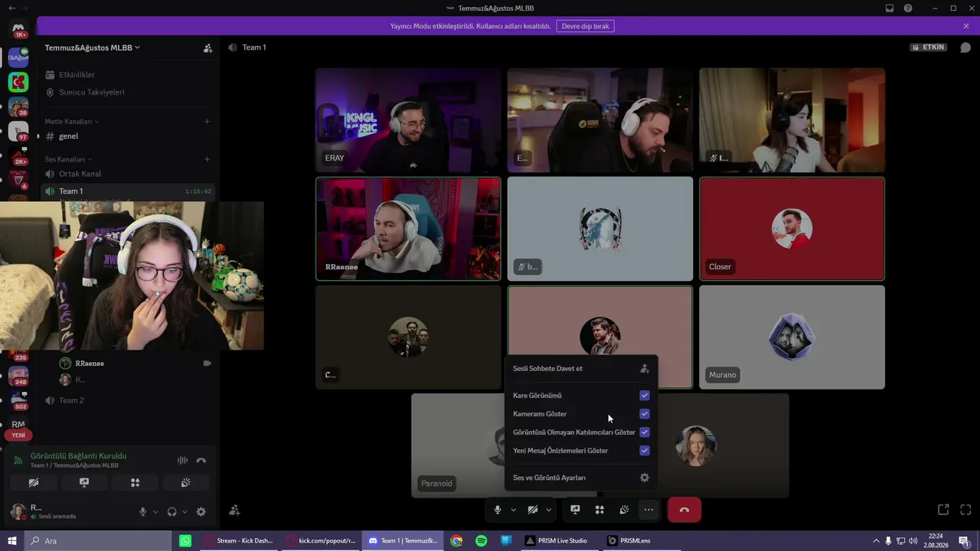Screen dimensions: 980x551
Task: Show hidden system tray icons
Action: pos(877,541)
